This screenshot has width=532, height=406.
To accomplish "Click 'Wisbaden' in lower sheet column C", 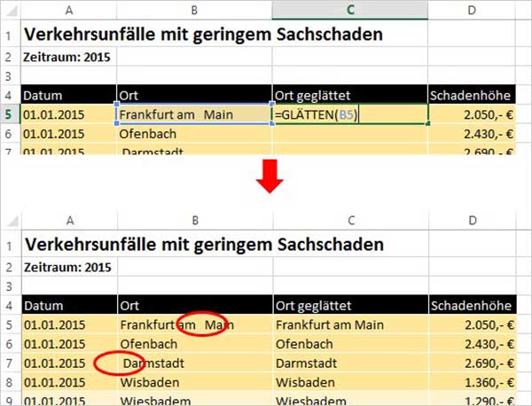I will click(351, 382).
